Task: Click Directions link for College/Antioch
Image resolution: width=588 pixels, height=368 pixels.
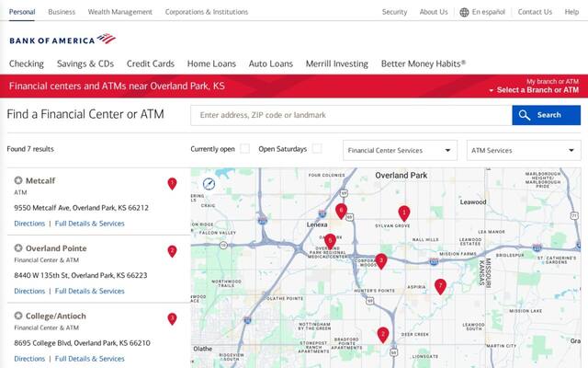Action: tap(29, 359)
